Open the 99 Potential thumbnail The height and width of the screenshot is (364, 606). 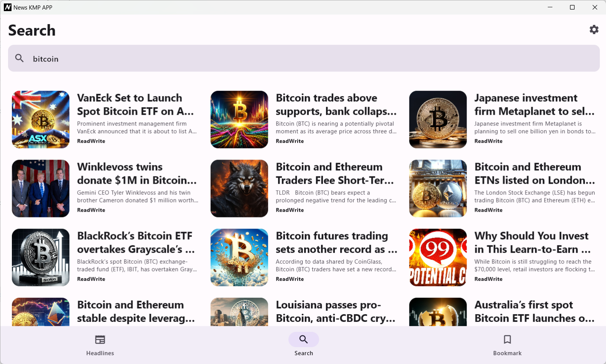click(x=438, y=257)
